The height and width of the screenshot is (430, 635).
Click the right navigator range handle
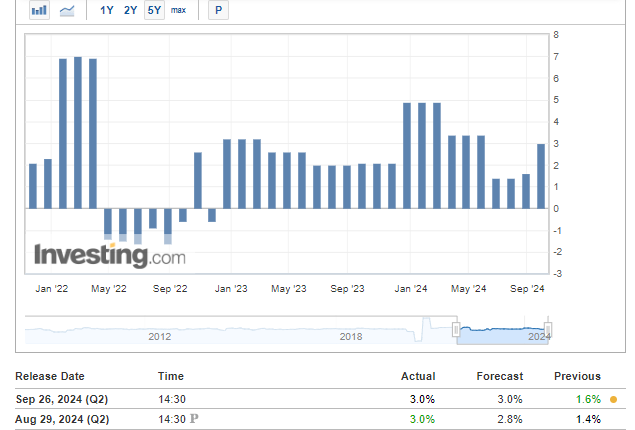548,329
